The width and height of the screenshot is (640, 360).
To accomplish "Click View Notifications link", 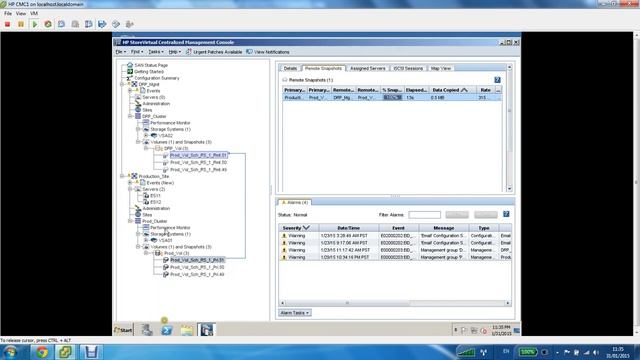I will pyautogui.click(x=271, y=52).
